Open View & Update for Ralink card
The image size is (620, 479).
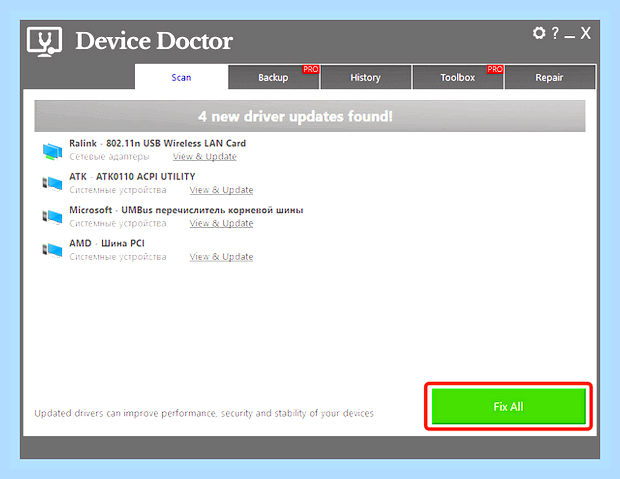[x=204, y=157]
